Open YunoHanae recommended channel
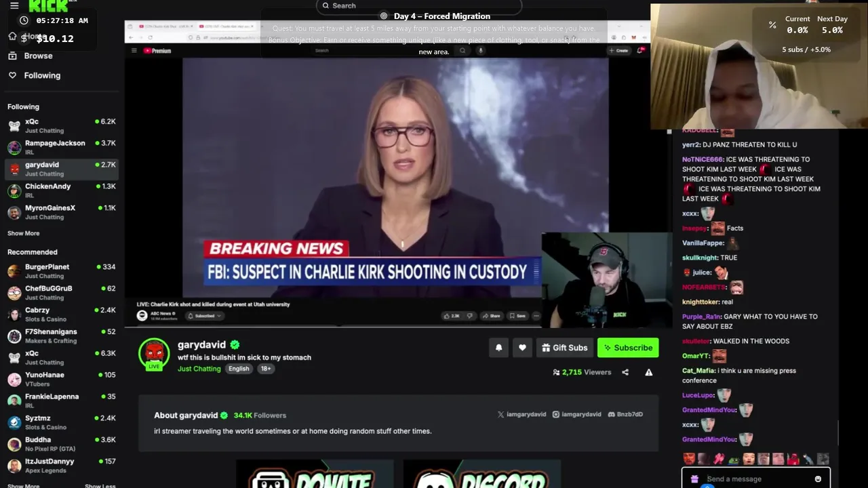The width and height of the screenshot is (868, 488). 62,379
